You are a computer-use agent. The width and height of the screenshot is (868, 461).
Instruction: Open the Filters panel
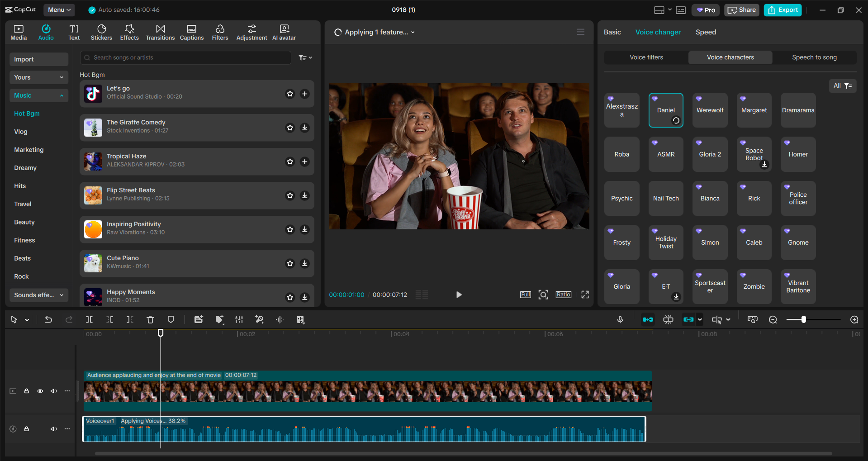[x=220, y=32]
